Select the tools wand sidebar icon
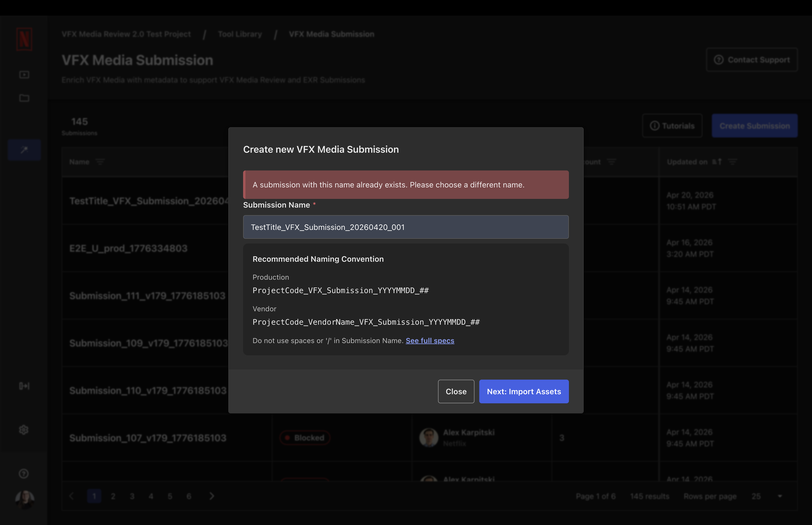 (x=24, y=150)
